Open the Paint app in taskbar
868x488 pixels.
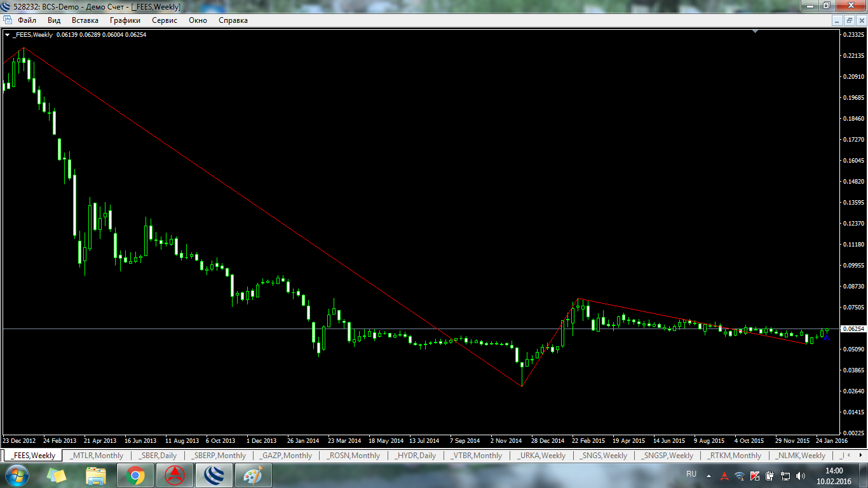point(253,475)
